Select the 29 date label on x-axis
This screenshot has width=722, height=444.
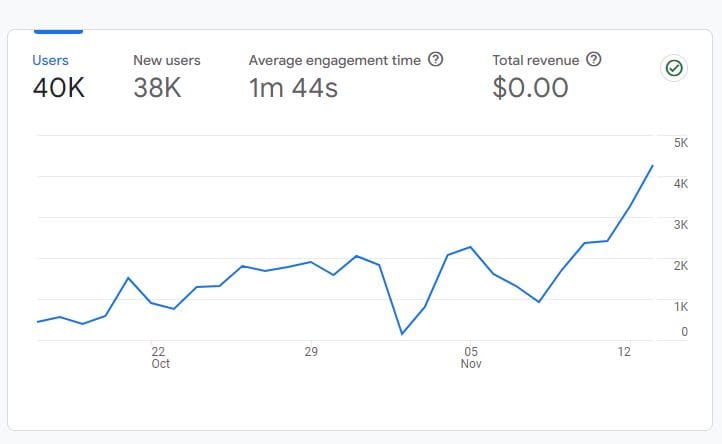click(x=311, y=352)
